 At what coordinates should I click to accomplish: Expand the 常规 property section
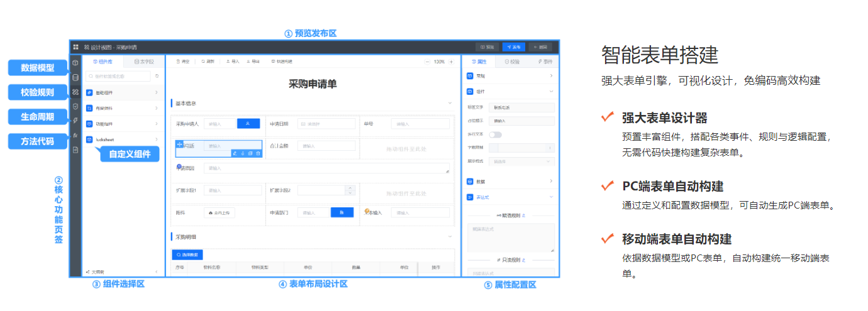click(x=510, y=76)
